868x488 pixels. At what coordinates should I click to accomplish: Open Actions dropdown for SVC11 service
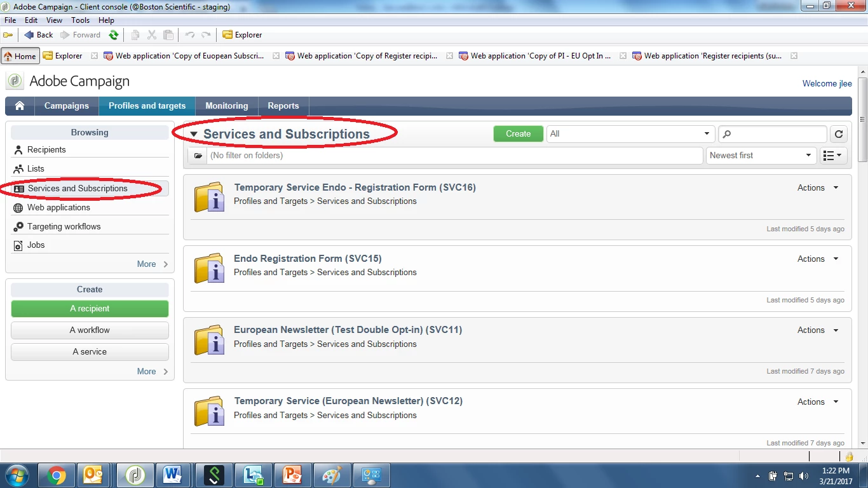point(818,330)
